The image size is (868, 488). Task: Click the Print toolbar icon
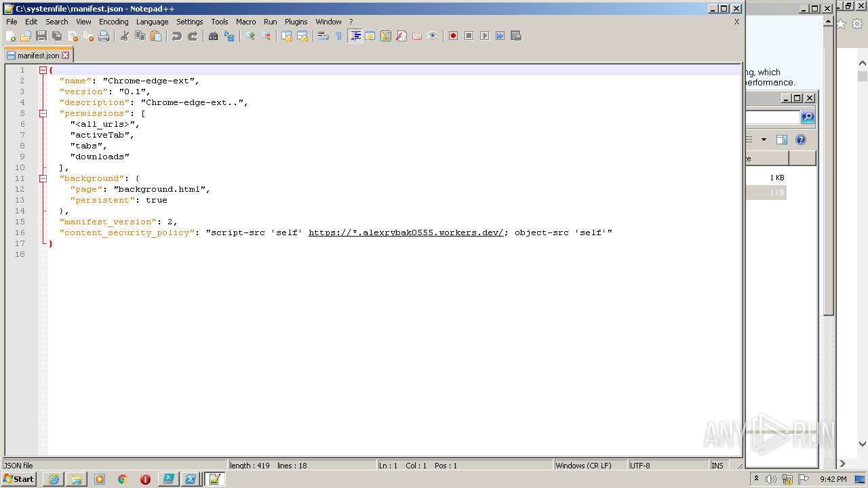pyautogui.click(x=104, y=36)
